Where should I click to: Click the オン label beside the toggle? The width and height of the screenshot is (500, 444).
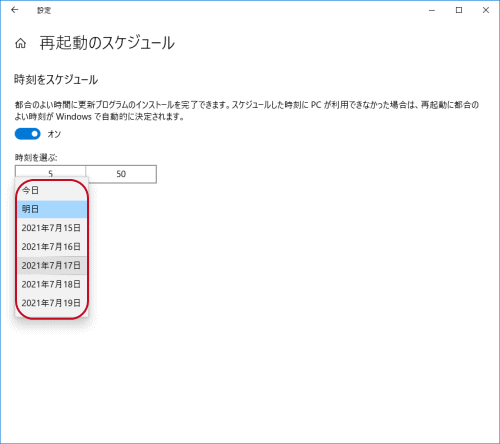[x=54, y=134]
